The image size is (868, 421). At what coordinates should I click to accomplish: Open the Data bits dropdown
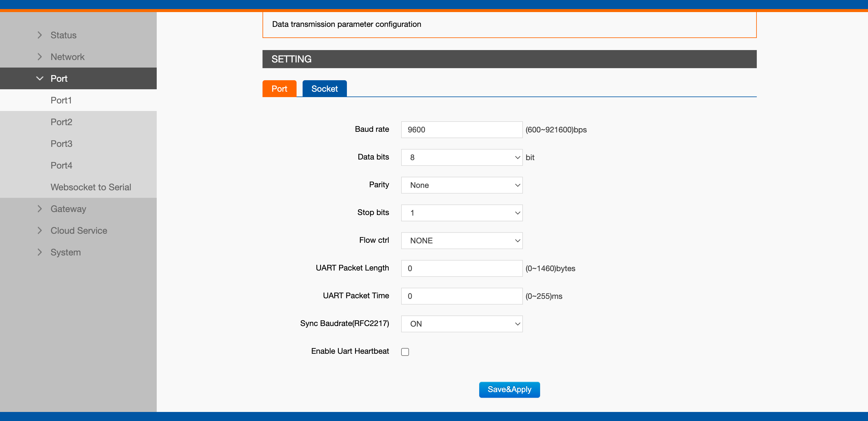click(461, 157)
